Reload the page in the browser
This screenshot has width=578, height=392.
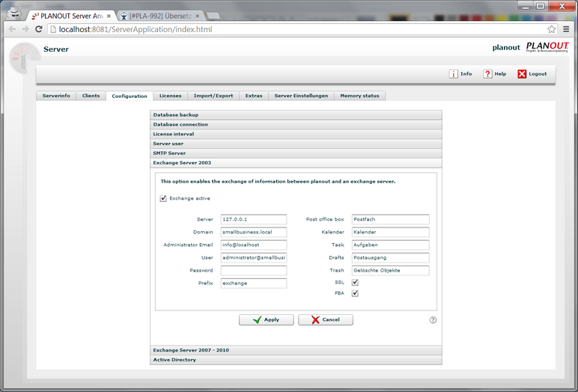pyautogui.click(x=39, y=29)
